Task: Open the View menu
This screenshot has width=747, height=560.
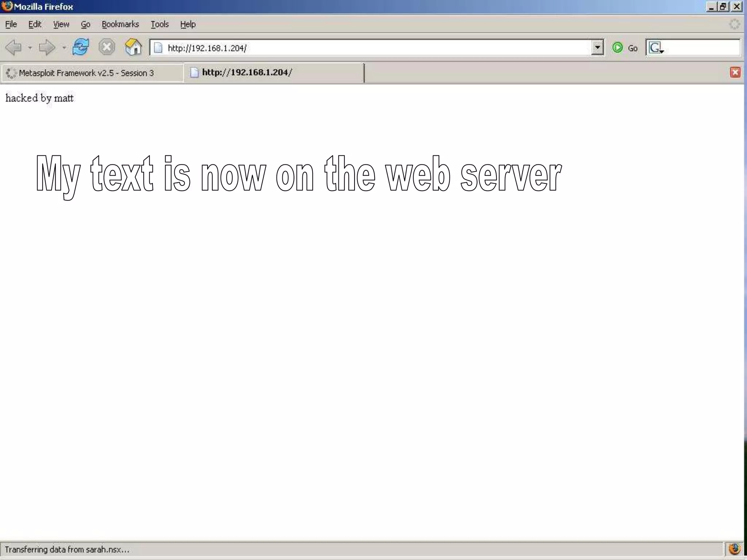Action: coord(61,24)
